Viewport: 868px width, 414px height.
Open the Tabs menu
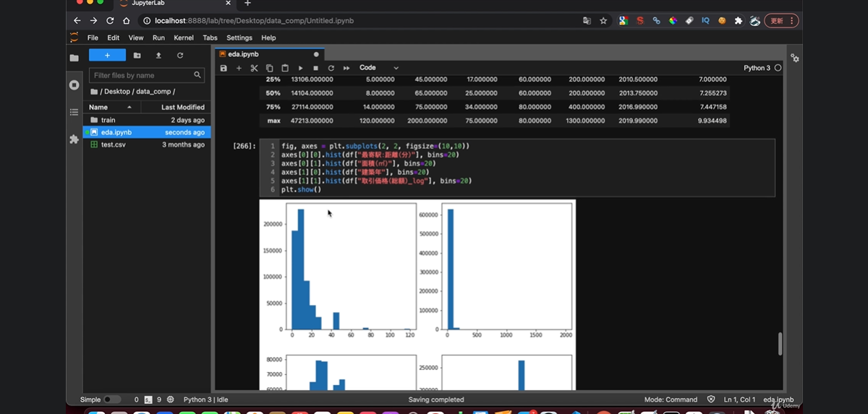coord(210,38)
